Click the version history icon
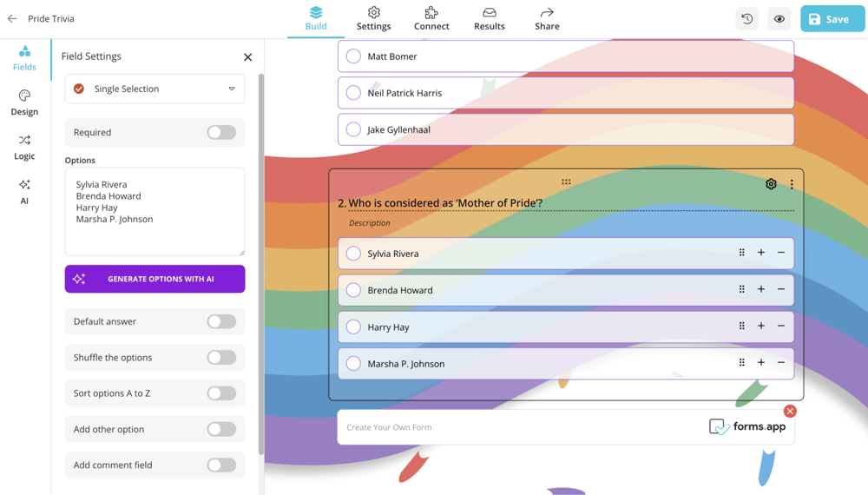 coord(747,19)
